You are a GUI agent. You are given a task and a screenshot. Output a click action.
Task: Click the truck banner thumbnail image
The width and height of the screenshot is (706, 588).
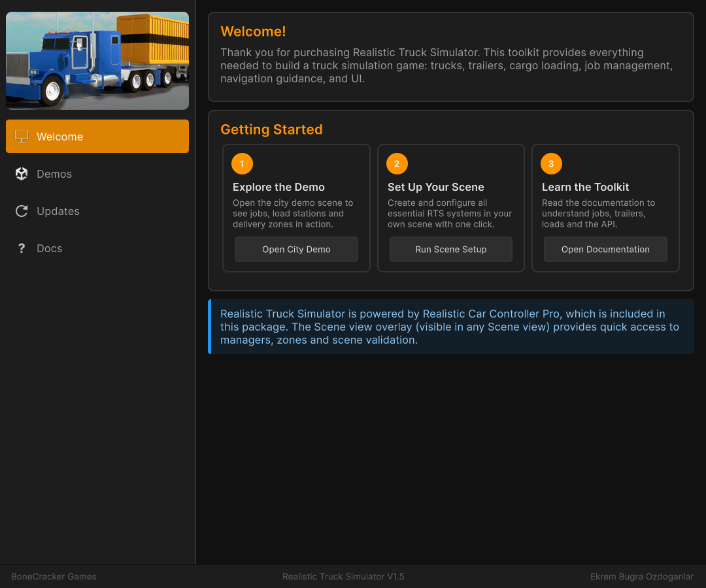97,61
